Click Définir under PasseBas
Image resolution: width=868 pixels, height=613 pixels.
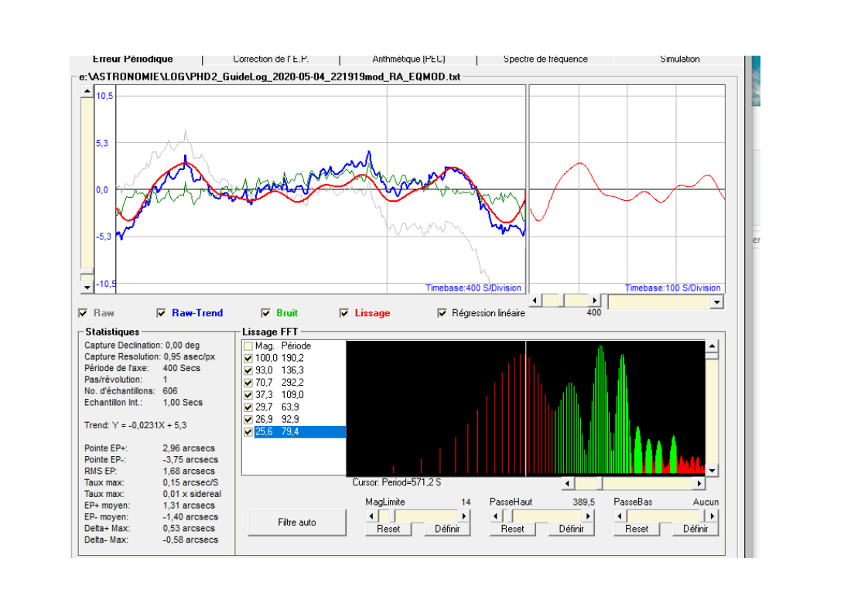(x=695, y=529)
